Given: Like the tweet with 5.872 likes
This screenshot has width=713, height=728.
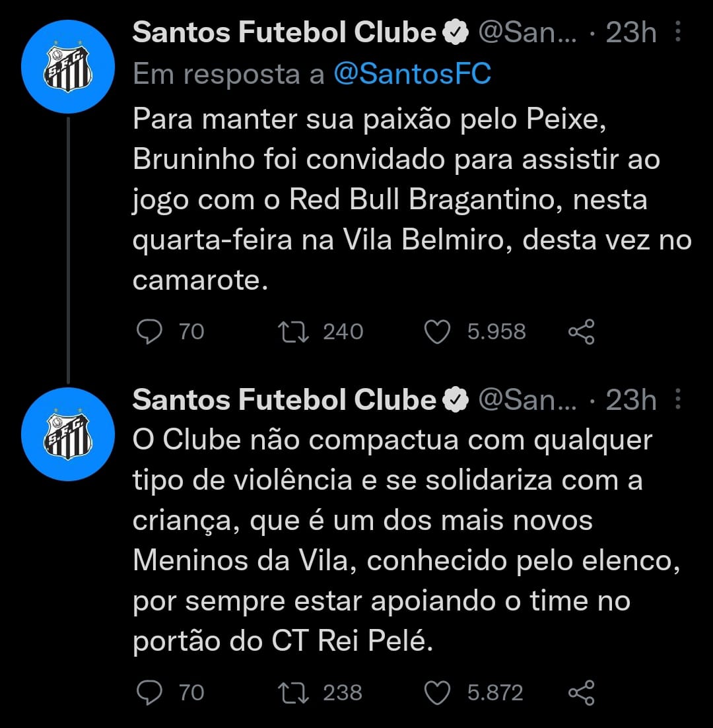Looking at the screenshot, I should pyautogui.click(x=437, y=693).
